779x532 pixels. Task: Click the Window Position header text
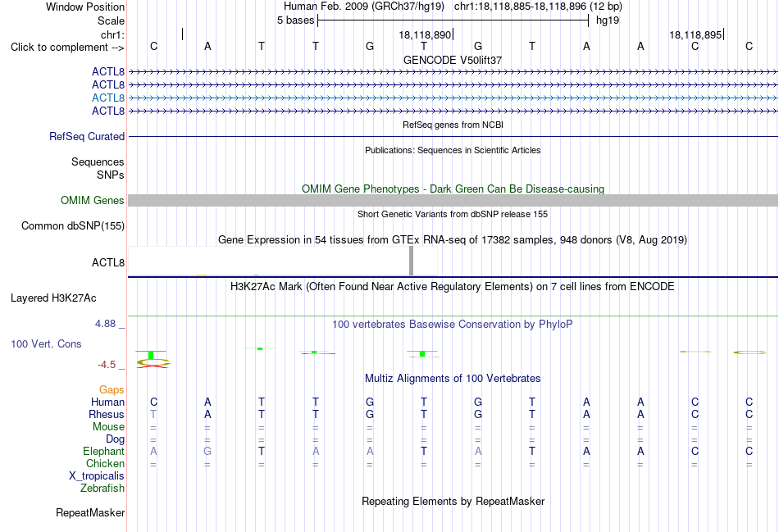85,7
